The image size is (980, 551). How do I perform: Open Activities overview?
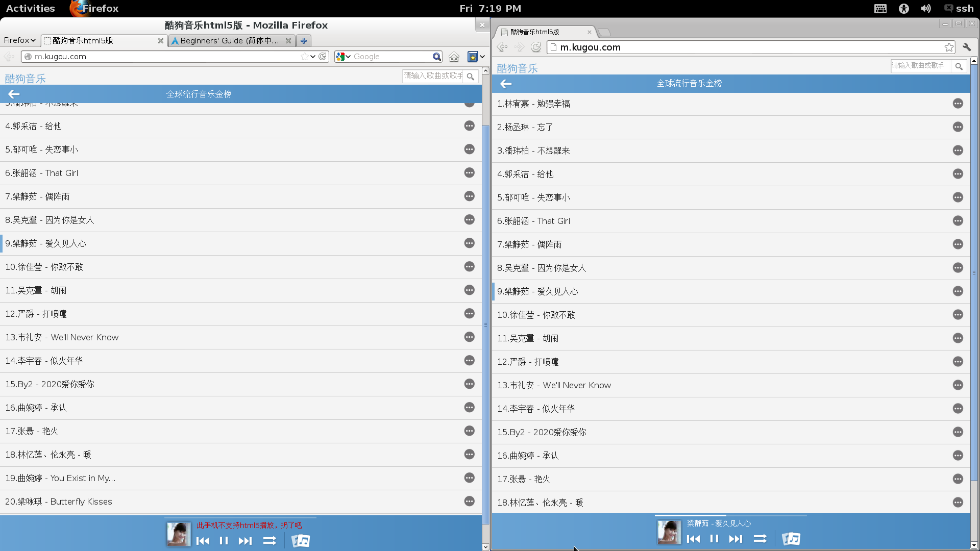point(31,8)
